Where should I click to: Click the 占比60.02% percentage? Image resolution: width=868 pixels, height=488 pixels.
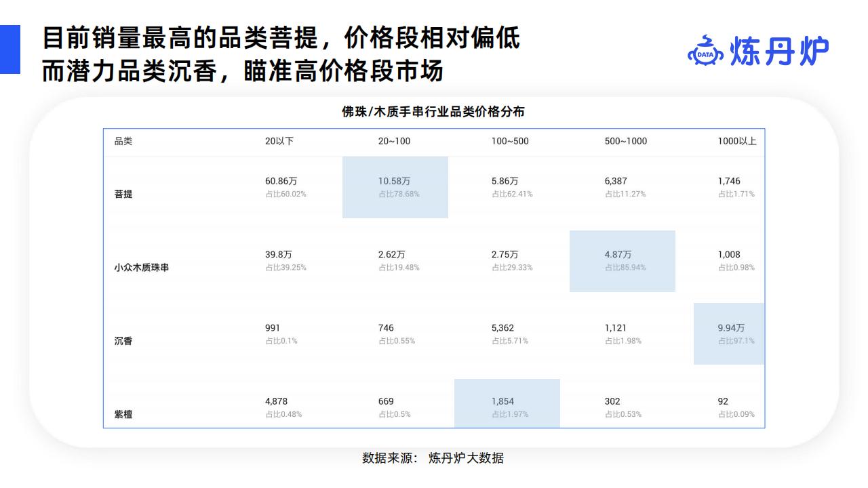(285, 194)
